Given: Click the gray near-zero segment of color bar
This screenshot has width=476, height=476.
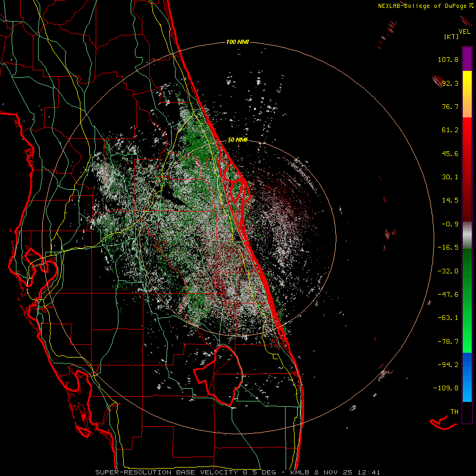Looking at the screenshot, I should coord(467,235).
